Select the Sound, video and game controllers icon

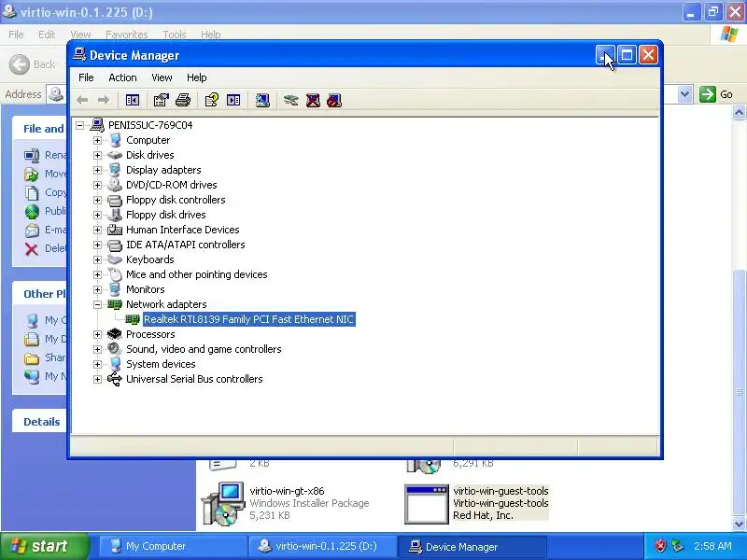click(x=115, y=349)
